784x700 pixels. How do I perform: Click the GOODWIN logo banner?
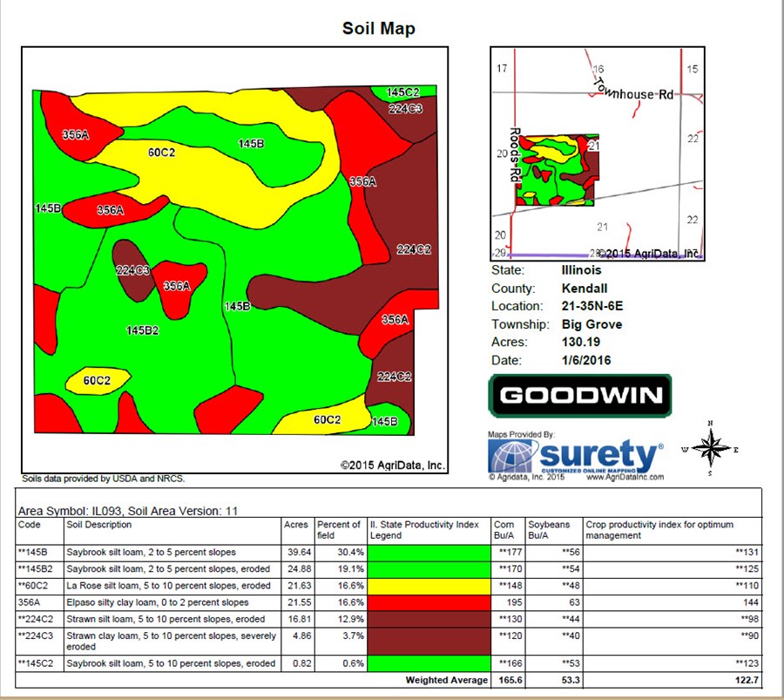(580, 397)
